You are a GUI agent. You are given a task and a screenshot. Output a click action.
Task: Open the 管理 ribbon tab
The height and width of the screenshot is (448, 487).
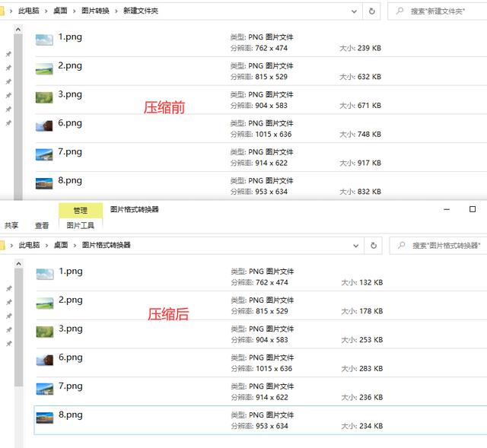coord(80,210)
